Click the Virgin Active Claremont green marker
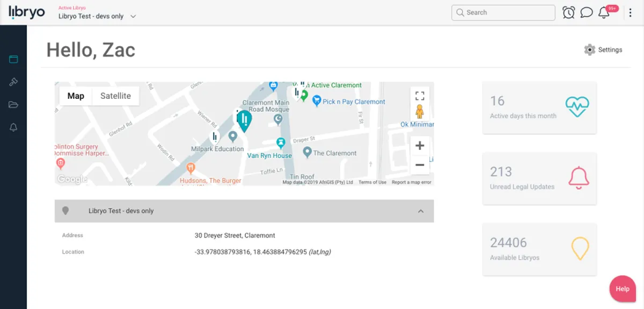This screenshot has width=644, height=309. click(304, 96)
